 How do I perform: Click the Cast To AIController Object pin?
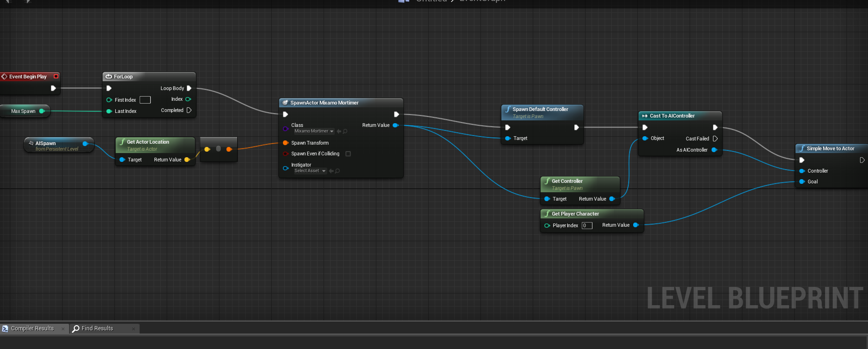point(645,138)
